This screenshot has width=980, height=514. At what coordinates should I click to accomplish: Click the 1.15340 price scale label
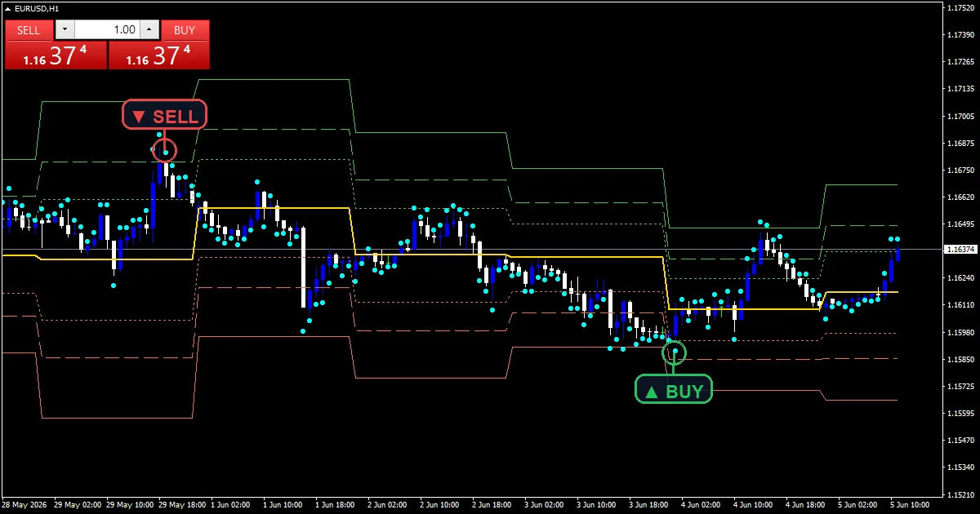tap(960, 467)
